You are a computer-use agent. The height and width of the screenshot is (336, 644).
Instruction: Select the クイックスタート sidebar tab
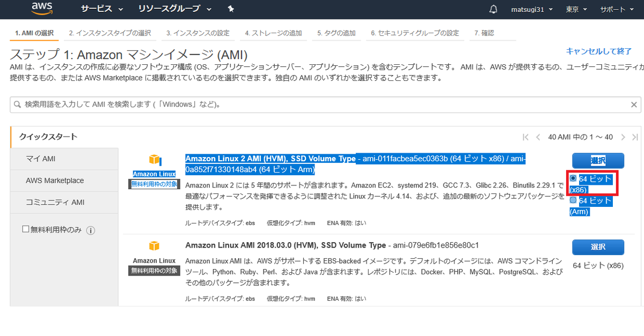(x=64, y=137)
